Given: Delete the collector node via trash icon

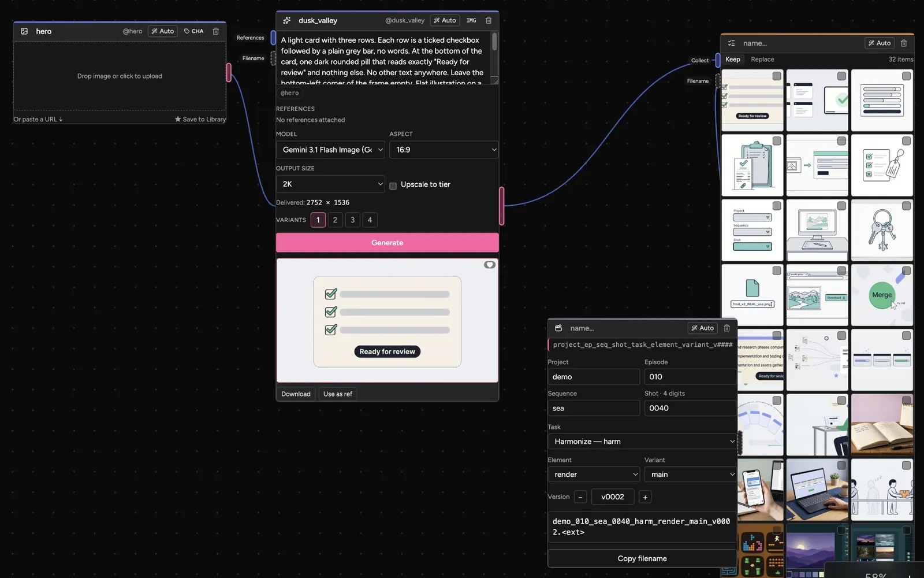Looking at the screenshot, I should pos(904,43).
